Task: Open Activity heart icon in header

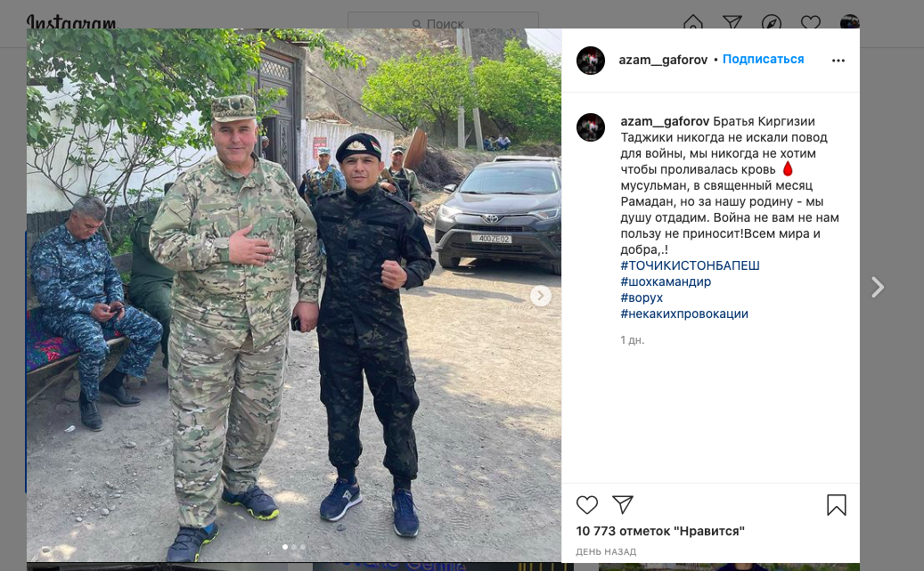Action: click(810, 23)
